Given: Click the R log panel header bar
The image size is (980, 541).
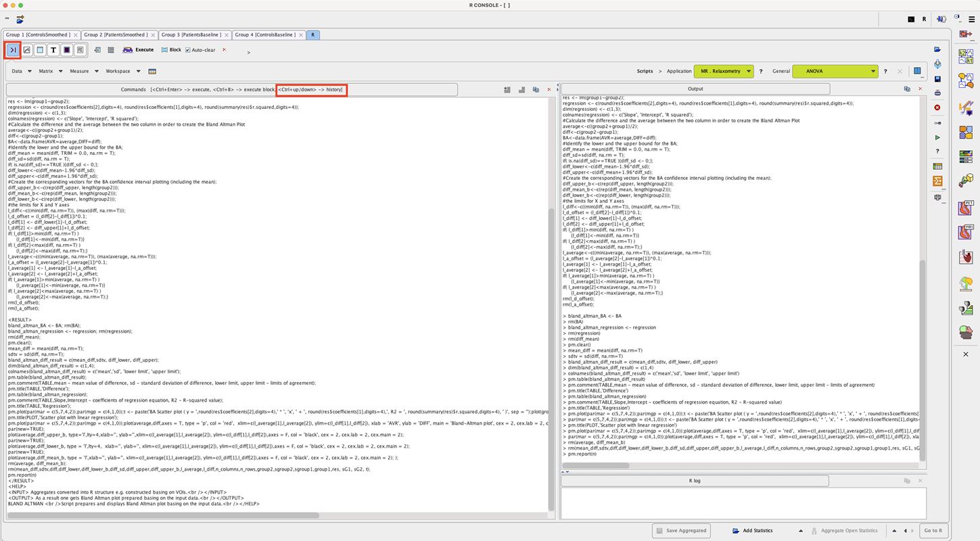Looking at the screenshot, I should click(x=695, y=481).
